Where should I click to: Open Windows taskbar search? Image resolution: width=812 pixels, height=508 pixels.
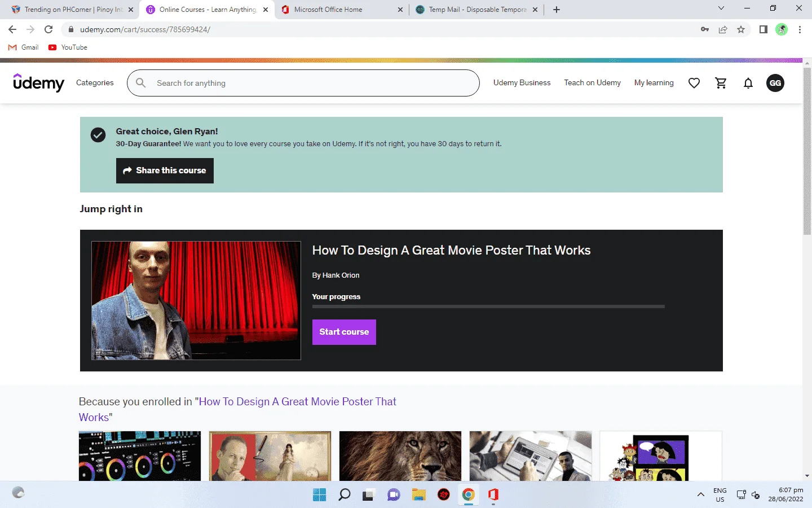345,495
